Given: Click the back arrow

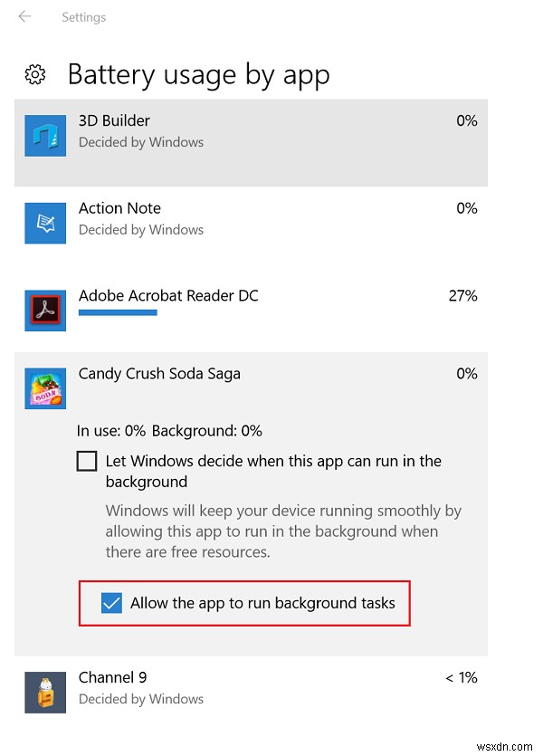Looking at the screenshot, I should (23, 16).
